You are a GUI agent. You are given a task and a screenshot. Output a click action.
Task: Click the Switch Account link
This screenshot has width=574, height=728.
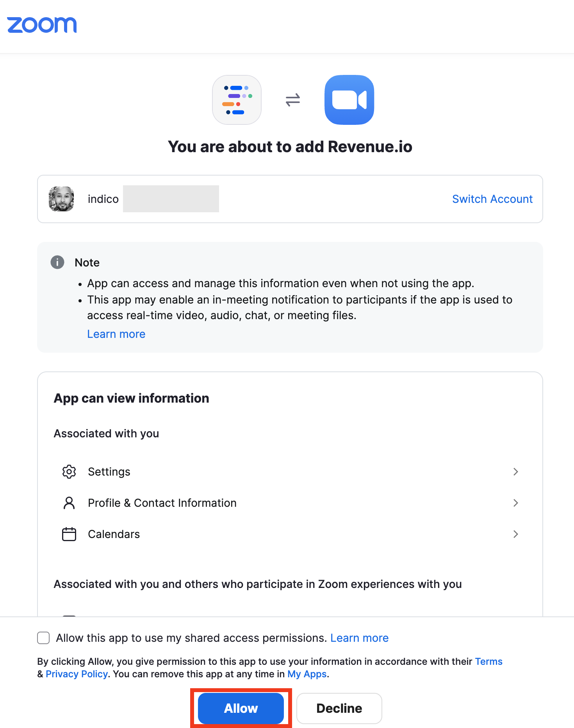(492, 199)
